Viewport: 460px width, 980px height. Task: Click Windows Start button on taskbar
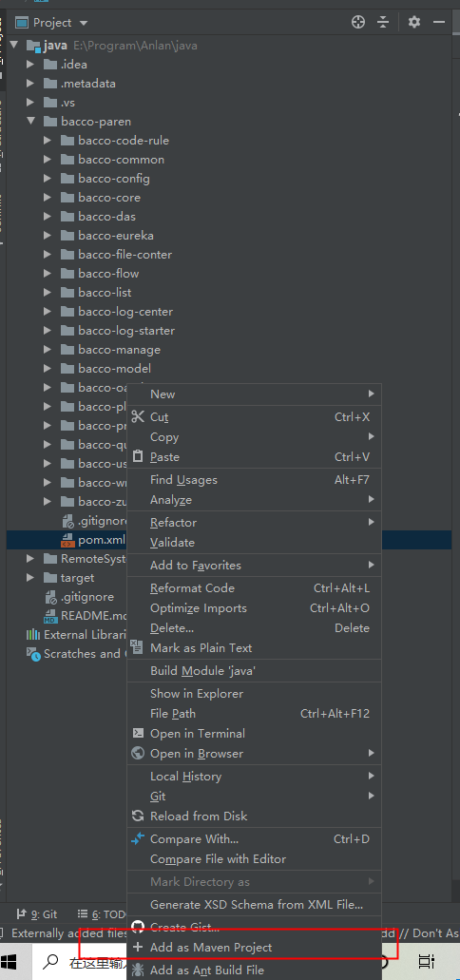(10, 961)
